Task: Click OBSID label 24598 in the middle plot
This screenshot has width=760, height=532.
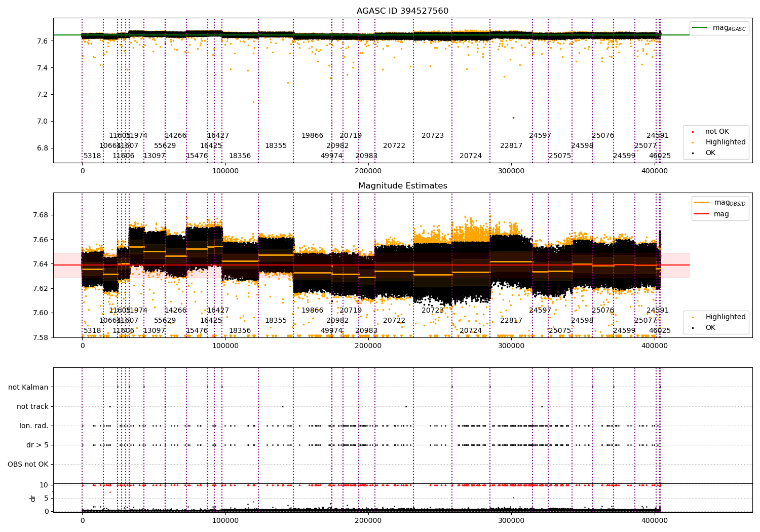Action: 582,321
